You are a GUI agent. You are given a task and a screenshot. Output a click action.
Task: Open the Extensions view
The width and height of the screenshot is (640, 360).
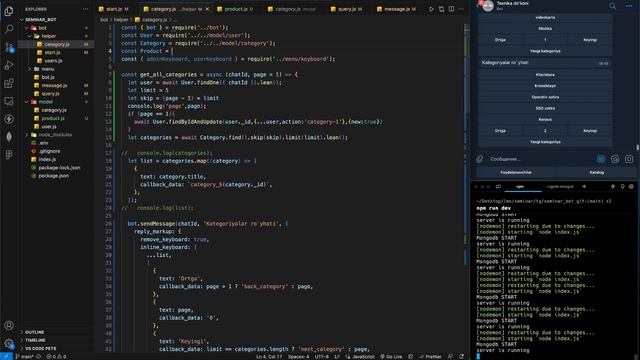point(9,83)
